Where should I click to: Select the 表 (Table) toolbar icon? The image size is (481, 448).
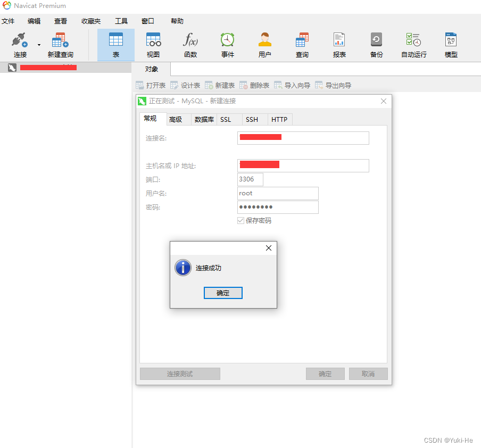(x=115, y=45)
